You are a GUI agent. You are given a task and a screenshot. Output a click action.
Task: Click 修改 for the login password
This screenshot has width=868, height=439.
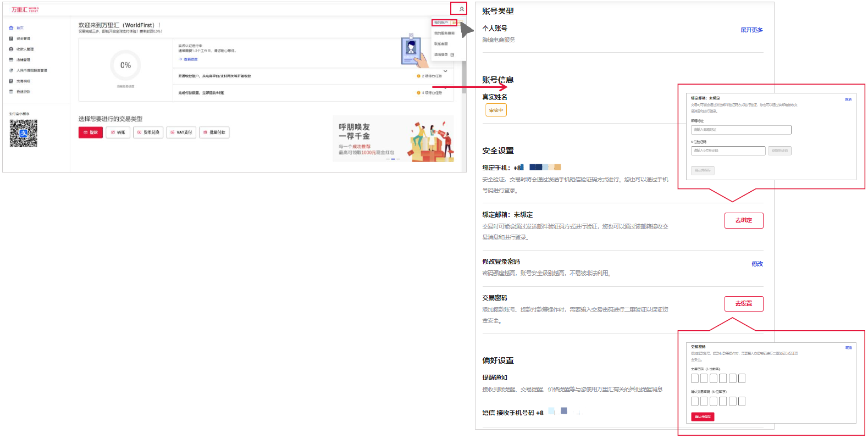(x=757, y=264)
